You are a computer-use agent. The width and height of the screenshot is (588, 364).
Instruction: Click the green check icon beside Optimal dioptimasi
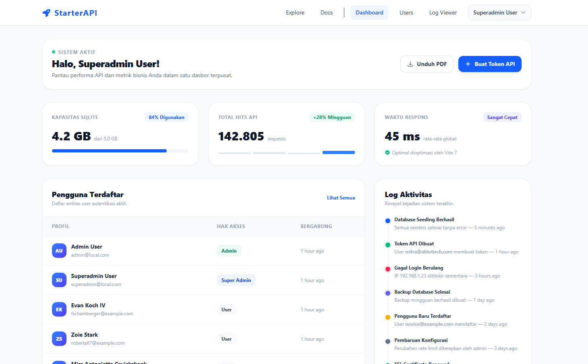coord(387,152)
